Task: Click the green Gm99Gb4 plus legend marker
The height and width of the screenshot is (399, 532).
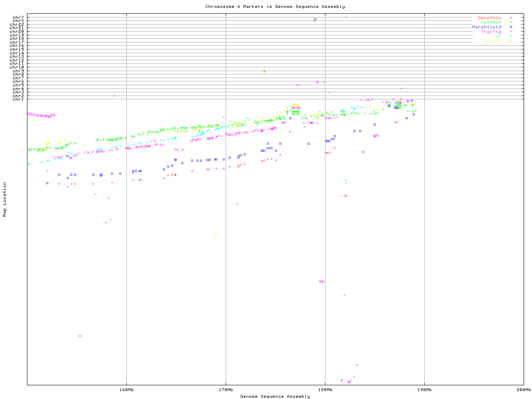Action: pos(510,22)
